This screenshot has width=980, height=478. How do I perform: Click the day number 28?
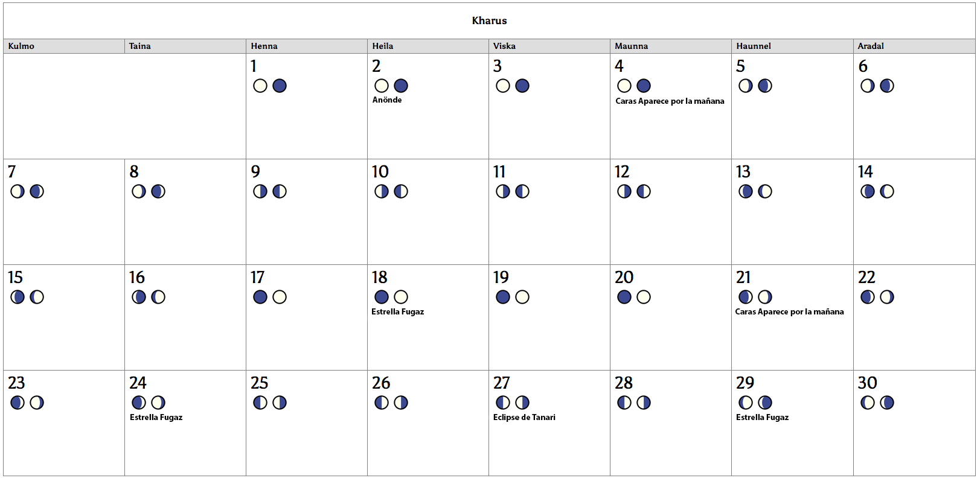click(x=624, y=383)
